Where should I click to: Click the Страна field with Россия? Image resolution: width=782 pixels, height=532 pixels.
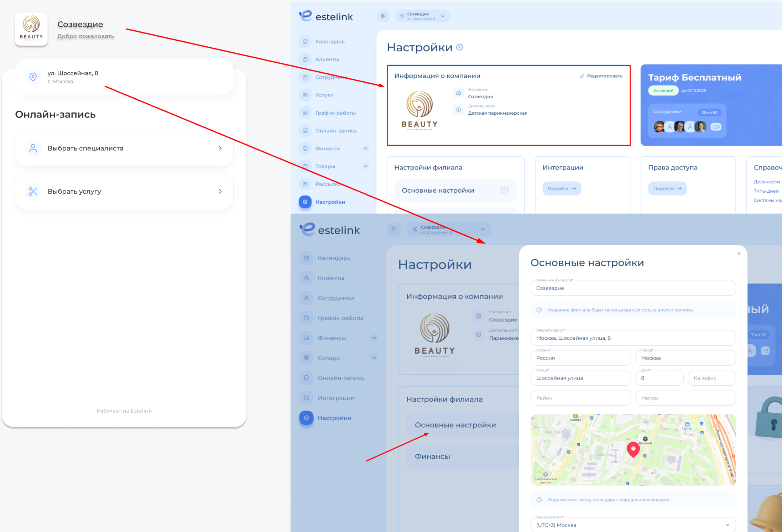point(581,358)
